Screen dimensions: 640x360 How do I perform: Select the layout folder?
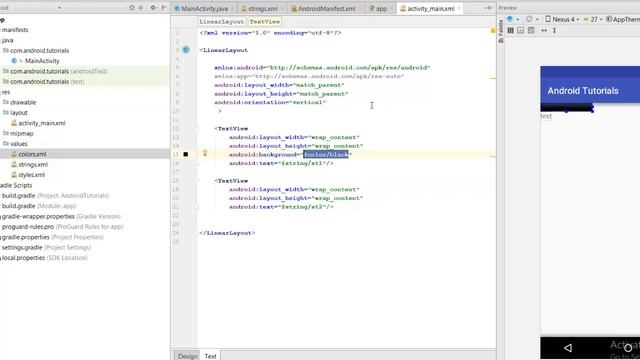pyautogui.click(x=15, y=113)
